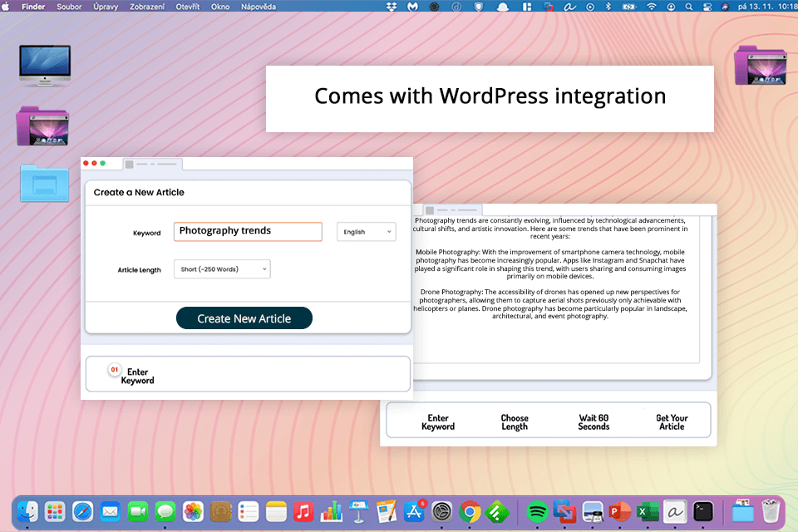This screenshot has width=798, height=532.
Task: Open the Trash in the Dock
Action: (771, 512)
